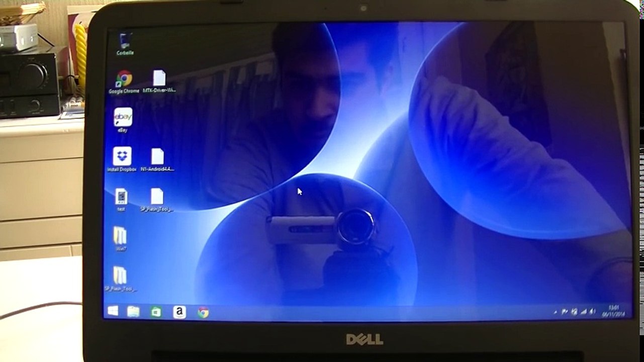Click the volume speaker tray icon
The image size is (644, 362).
(x=592, y=312)
